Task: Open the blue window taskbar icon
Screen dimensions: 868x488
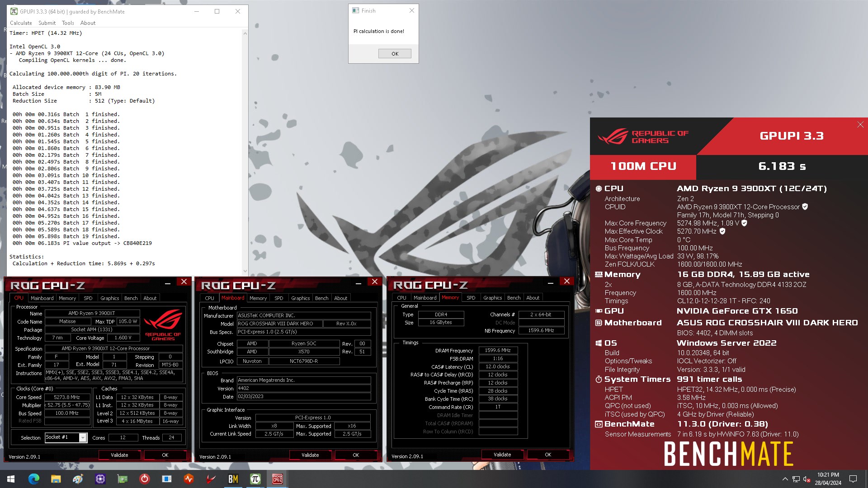Action: click(x=166, y=479)
